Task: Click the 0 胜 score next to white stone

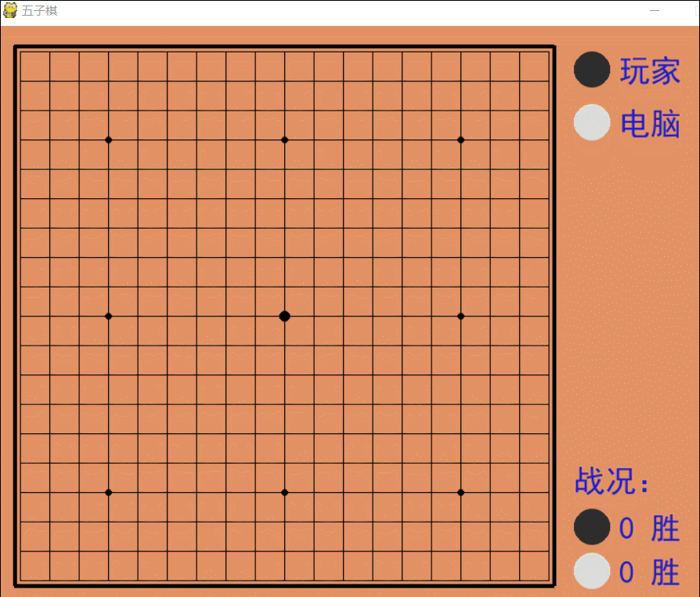Action: click(x=648, y=571)
